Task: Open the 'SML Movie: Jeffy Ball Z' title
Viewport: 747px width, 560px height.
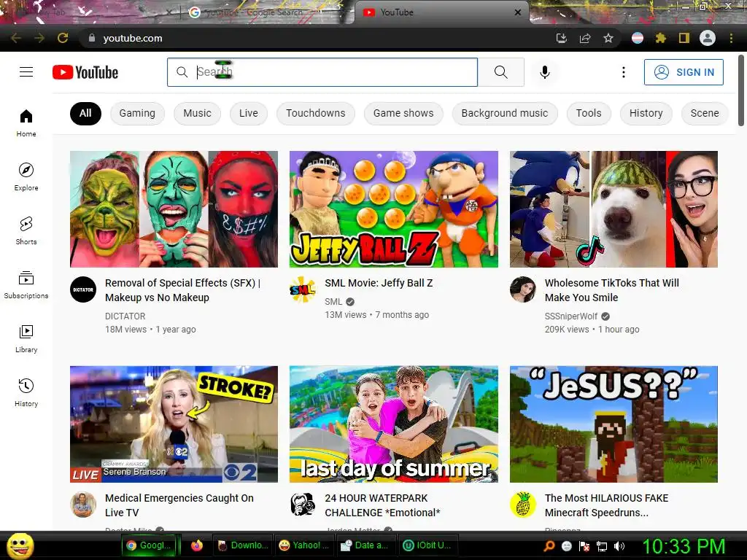Action: [x=379, y=283]
